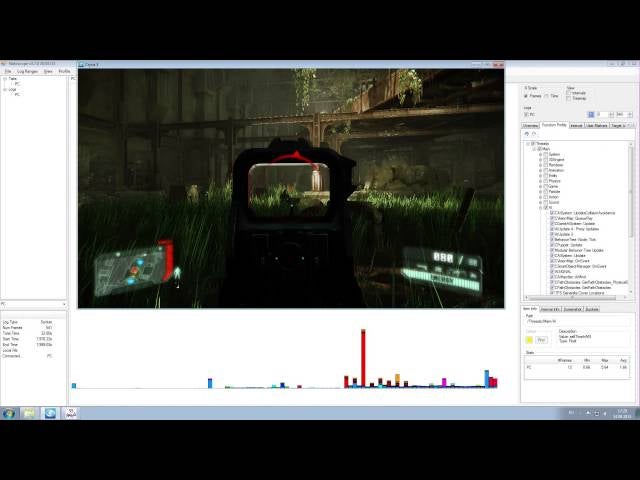The height and width of the screenshot is (480, 640).
Task: Collapse the AI tree node
Action: [540, 207]
